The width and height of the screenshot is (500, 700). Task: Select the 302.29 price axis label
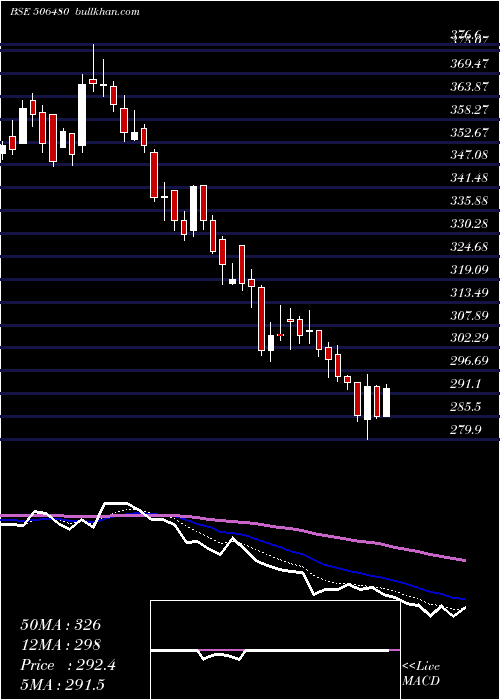[469, 338]
